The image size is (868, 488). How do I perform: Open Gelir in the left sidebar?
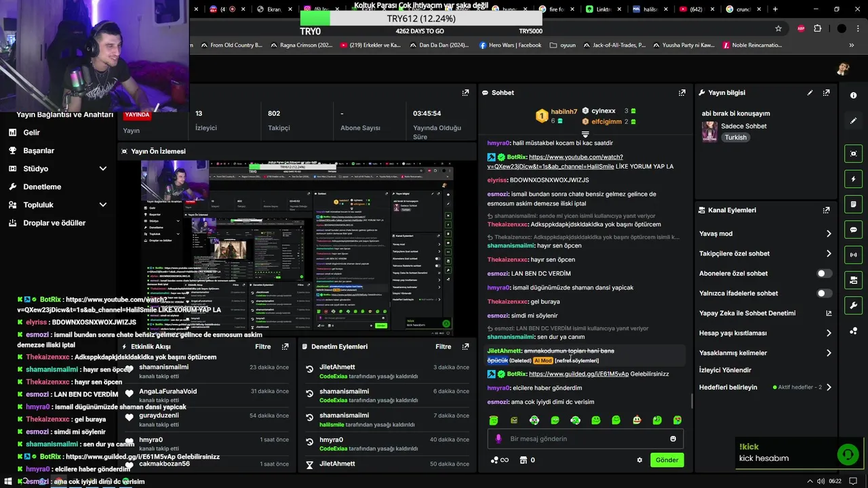[31, 133]
